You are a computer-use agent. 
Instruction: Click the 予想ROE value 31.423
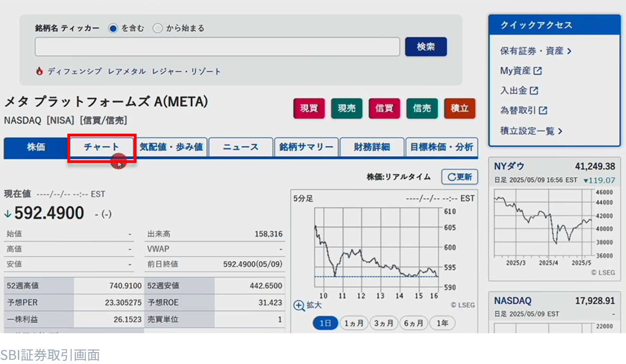pyautogui.click(x=271, y=302)
